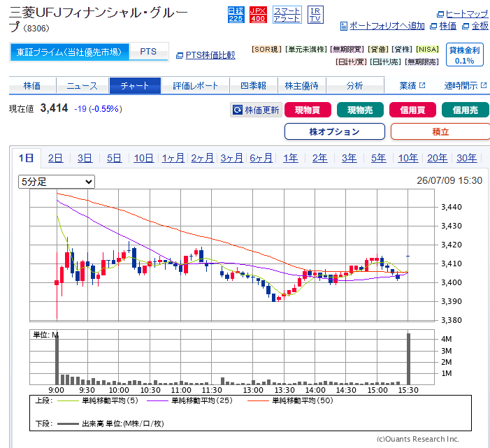Select 6ヶ月 chart period
This screenshot has height=448, width=490.
261,158
